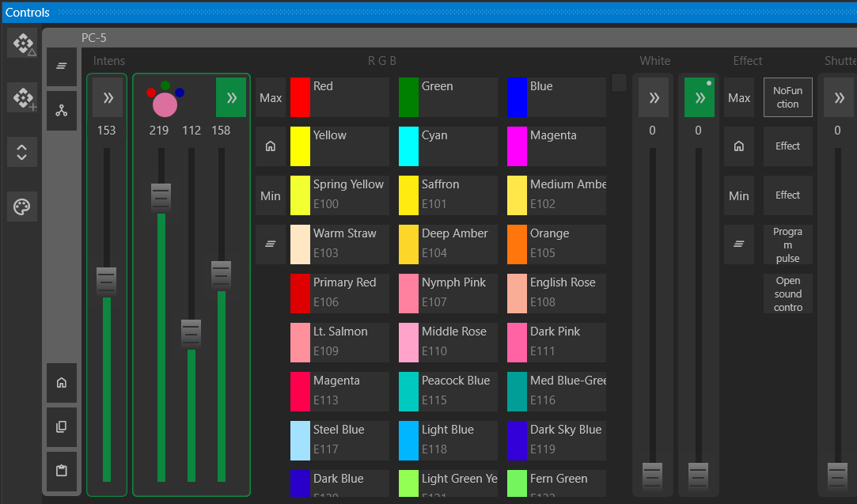The width and height of the screenshot is (857, 504).
Task: Click the home icon in PC-5 left column
Action: click(x=62, y=383)
